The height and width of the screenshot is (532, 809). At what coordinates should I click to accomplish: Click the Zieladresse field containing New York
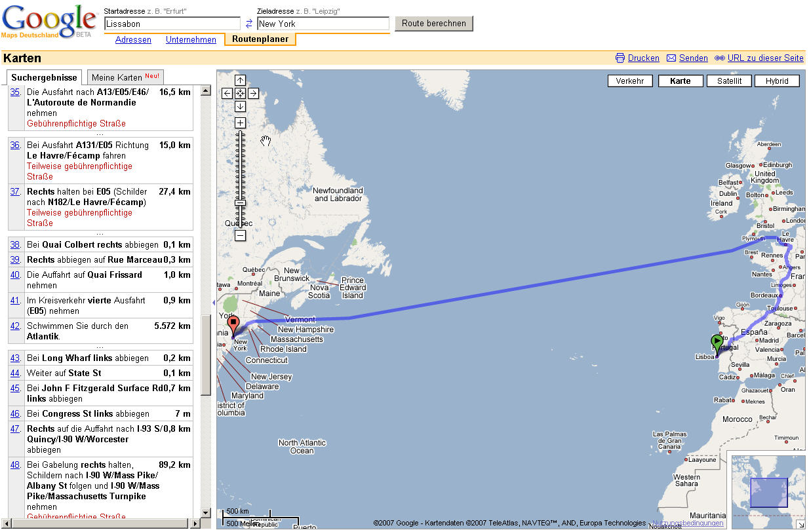pos(323,24)
